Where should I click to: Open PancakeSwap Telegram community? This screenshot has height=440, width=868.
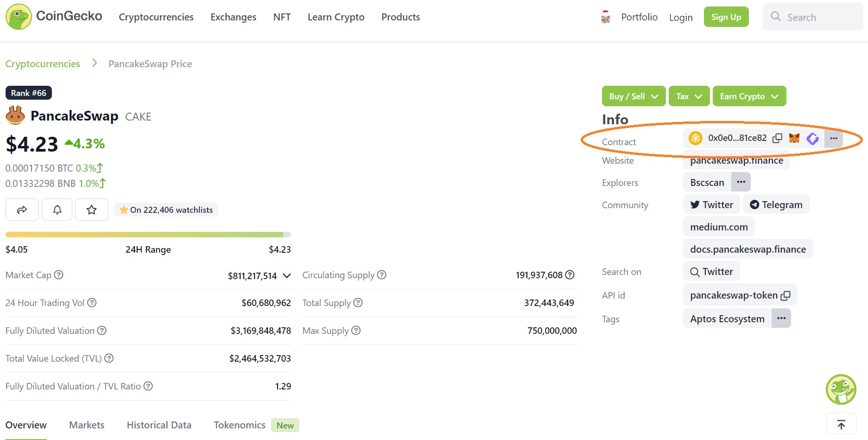pyautogui.click(x=776, y=204)
